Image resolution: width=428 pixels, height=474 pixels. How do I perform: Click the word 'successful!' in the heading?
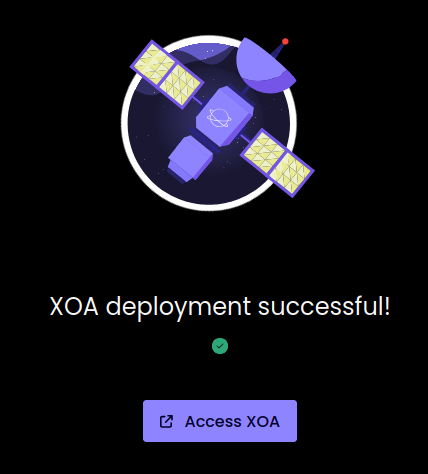(324, 306)
